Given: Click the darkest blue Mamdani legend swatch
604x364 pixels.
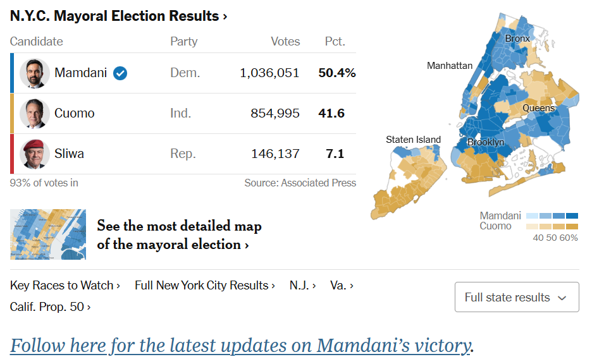Looking at the screenshot, I should (x=572, y=216).
